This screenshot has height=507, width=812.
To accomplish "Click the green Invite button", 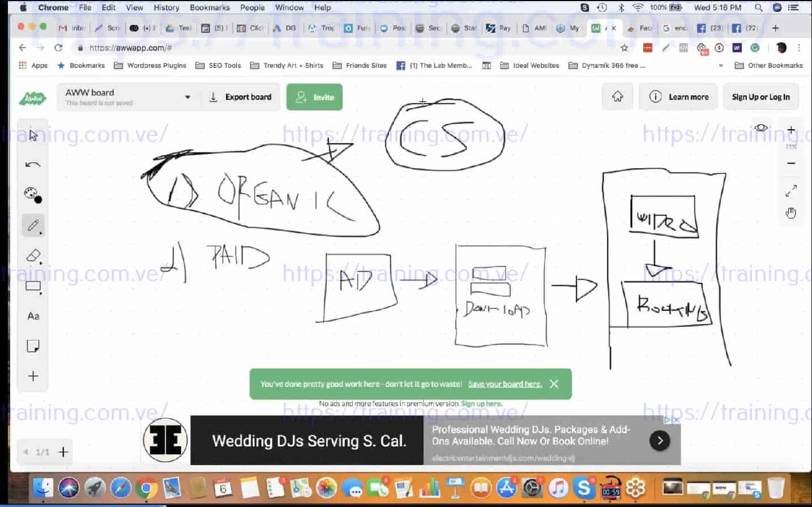I will pos(314,96).
